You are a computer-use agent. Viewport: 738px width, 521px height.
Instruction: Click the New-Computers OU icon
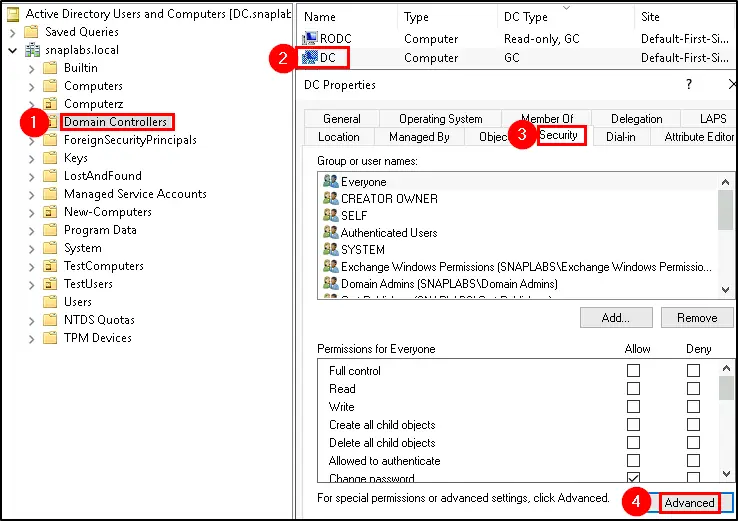point(50,212)
